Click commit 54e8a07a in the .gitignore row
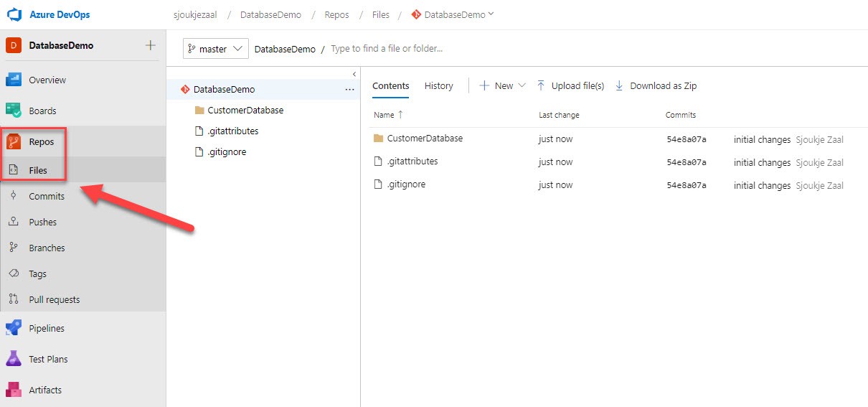Viewport: 868px width, 407px height. tap(687, 185)
